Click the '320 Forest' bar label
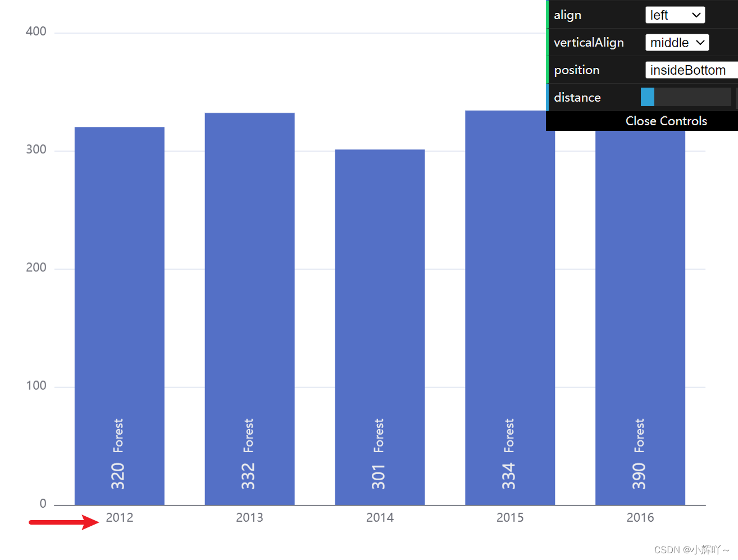 click(118, 454)
